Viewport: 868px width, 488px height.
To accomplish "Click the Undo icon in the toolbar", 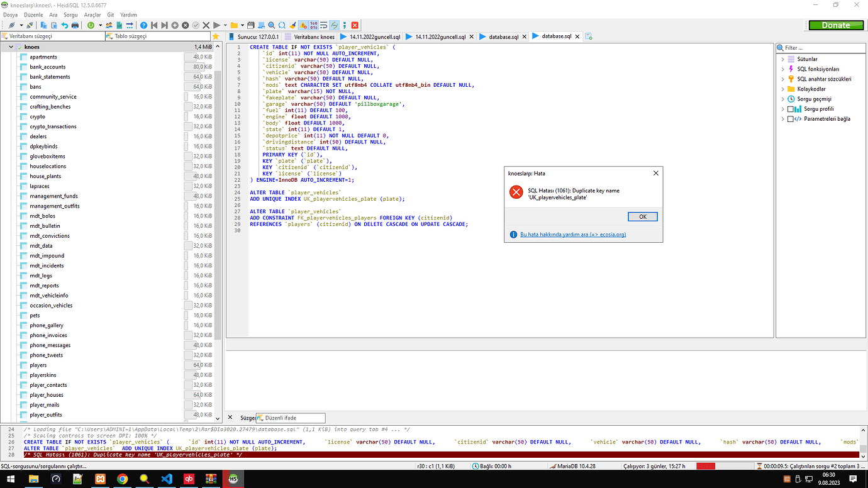I will click(64, 25).
